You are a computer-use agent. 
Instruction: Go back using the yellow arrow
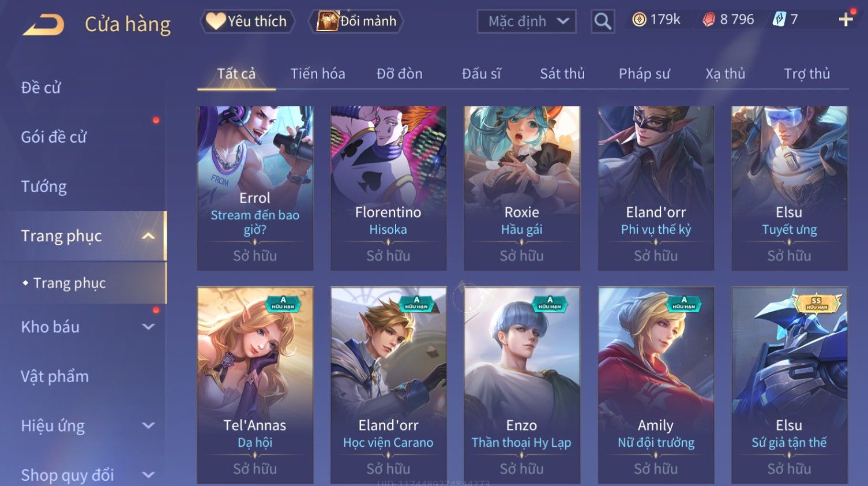click(44, 25)
